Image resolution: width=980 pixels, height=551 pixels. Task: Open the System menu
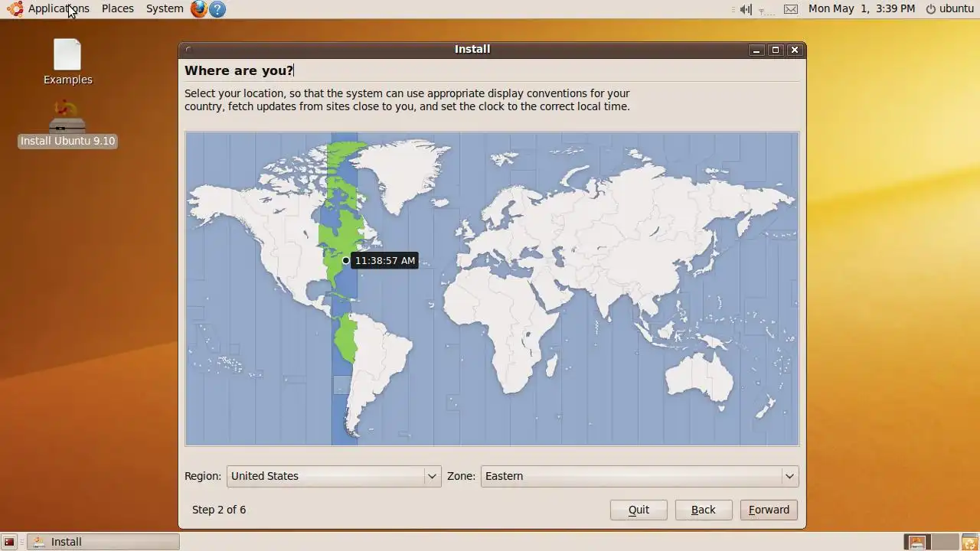[x=165, y=8]
